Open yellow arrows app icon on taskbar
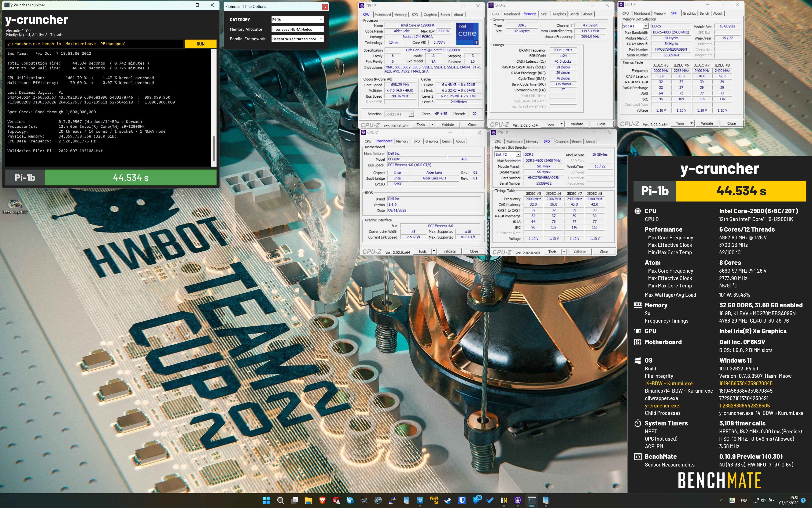This screenshot has width=812, height=508. click(434, 500)
